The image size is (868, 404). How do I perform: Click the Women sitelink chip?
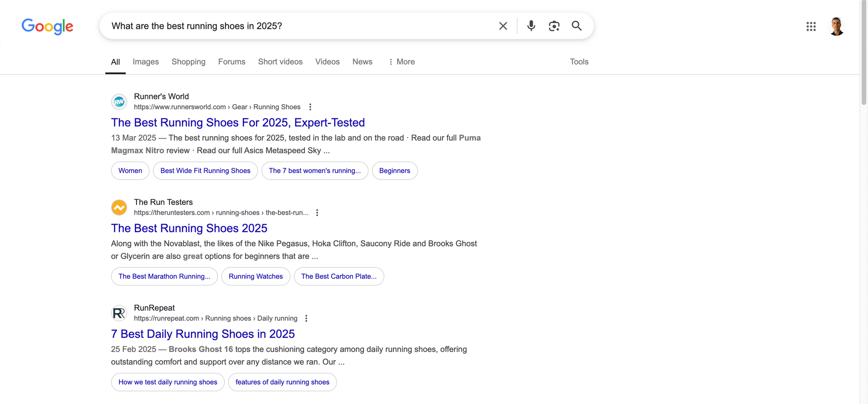pos(130,171)
